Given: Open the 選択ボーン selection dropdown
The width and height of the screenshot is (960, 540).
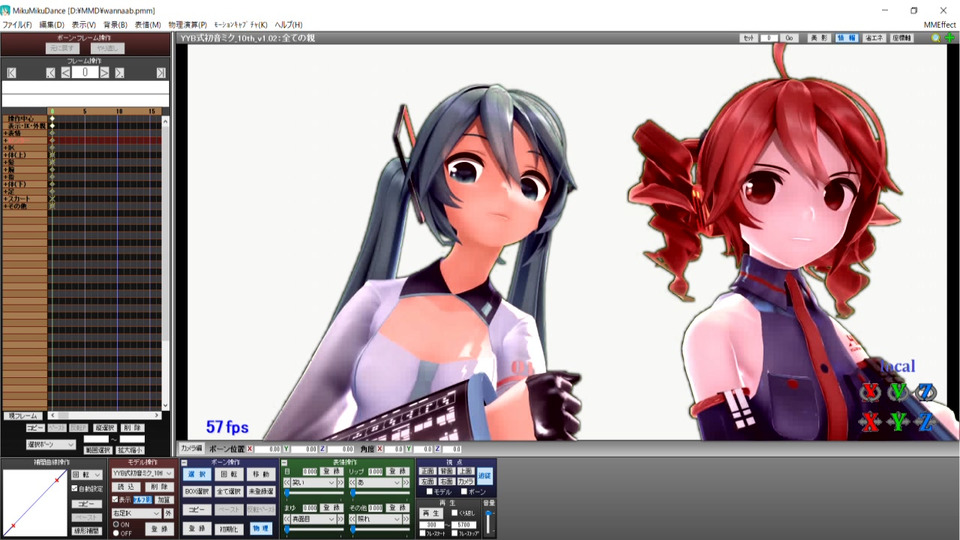Looking at the screenshot, I should (50, 444).
